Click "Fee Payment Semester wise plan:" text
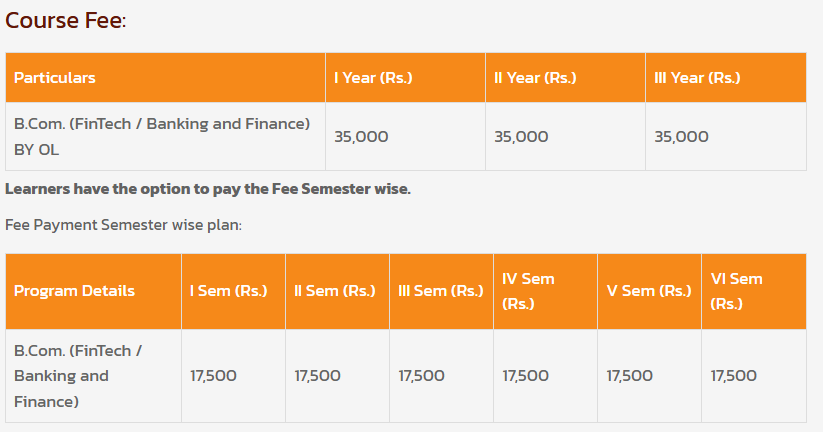Screen dimensions: 823x432 coord(123,225)
